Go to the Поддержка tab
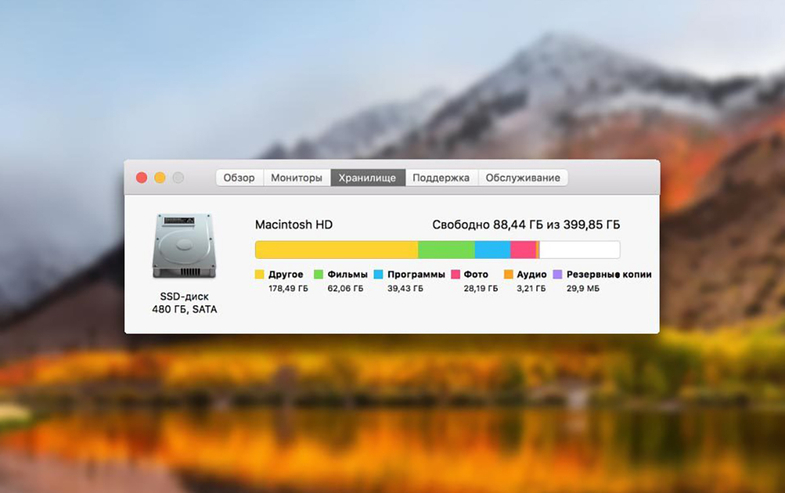The height and width of the screenshot is (493, 785). pos(441,178)
